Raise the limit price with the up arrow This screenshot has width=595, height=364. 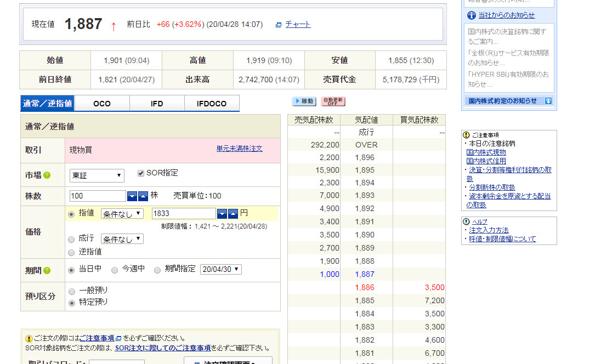(x=233, y=214)
